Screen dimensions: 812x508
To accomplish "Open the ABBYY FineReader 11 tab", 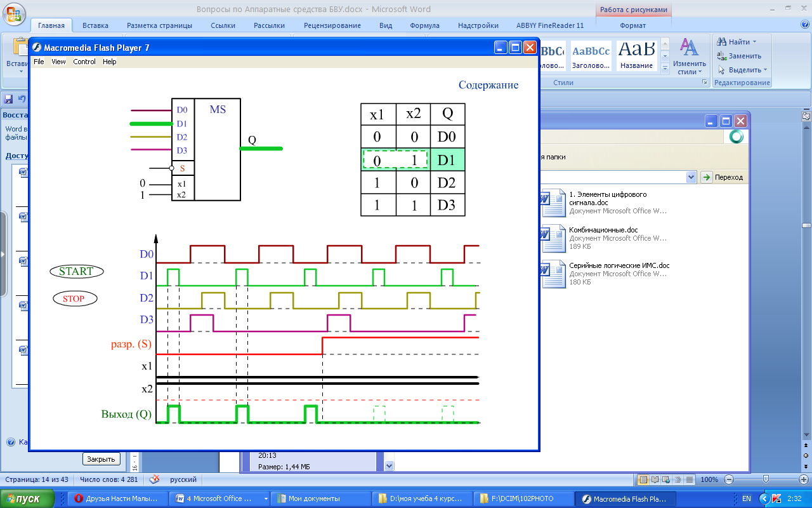I will click(x=550, y=25).
